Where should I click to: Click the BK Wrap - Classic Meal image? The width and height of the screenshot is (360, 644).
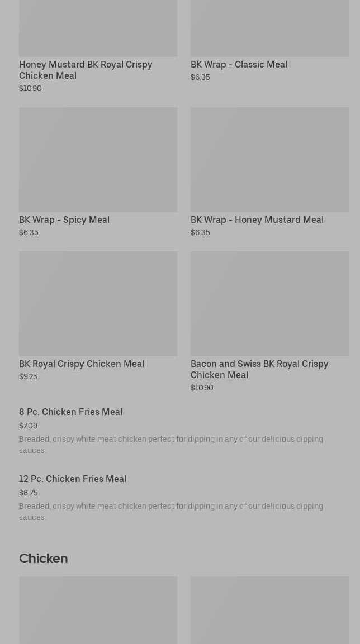click(x=269, y=28)
